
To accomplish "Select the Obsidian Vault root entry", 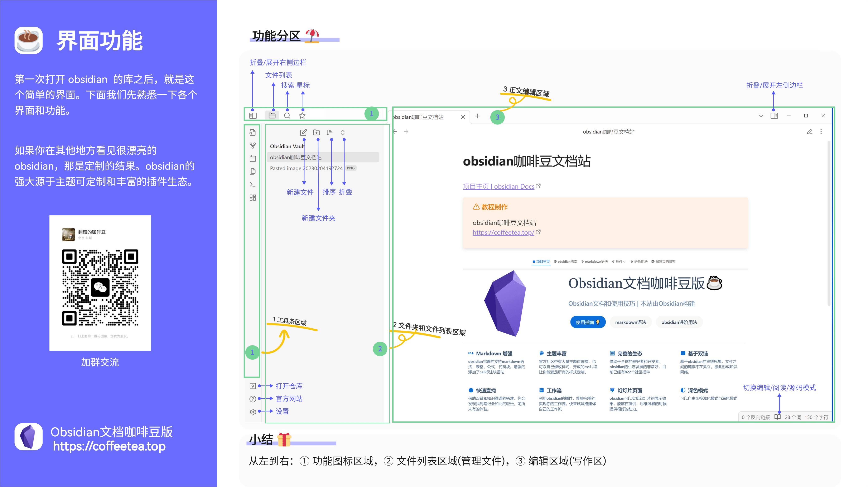I will [x=288, y=146].
